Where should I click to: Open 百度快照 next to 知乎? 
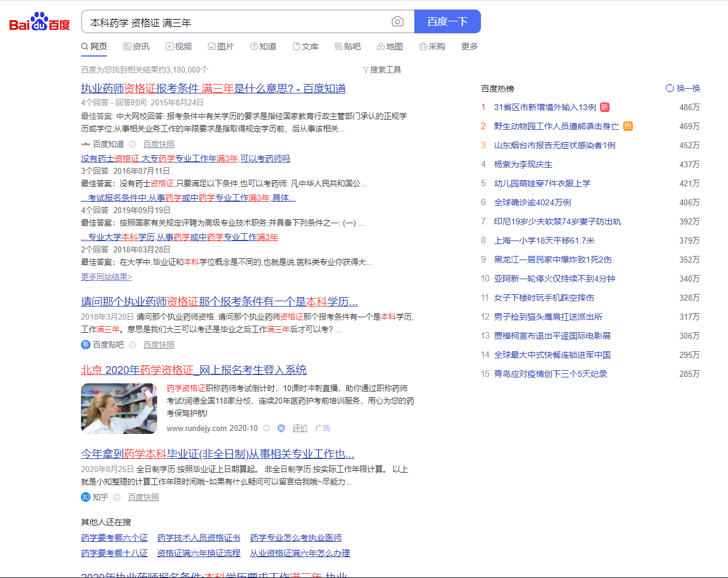143,497
